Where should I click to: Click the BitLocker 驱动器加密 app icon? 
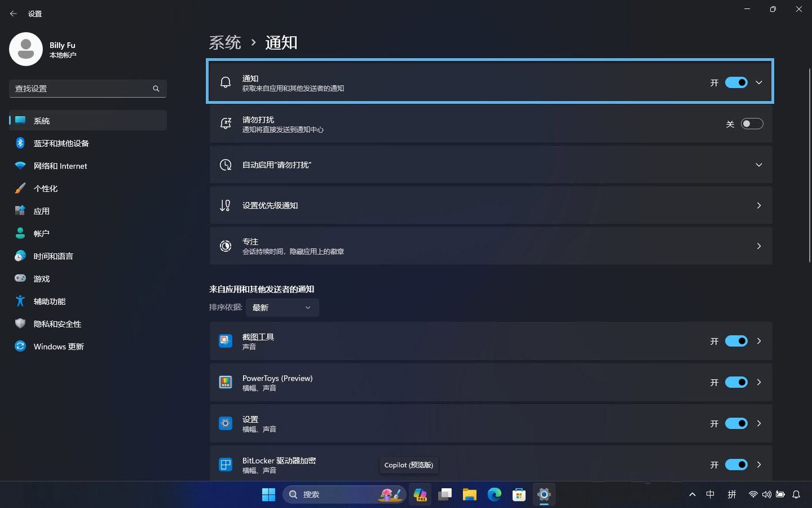pos(226,465)
